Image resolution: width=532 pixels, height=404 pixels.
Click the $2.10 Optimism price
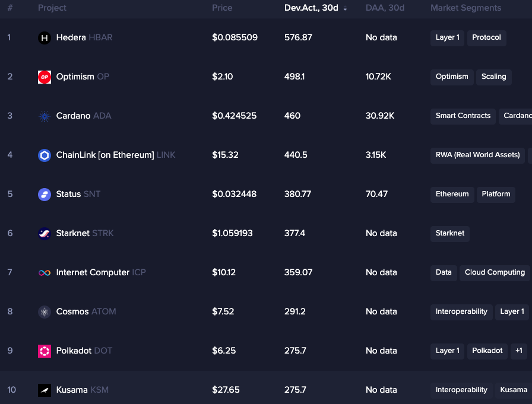tap(223, 77)
